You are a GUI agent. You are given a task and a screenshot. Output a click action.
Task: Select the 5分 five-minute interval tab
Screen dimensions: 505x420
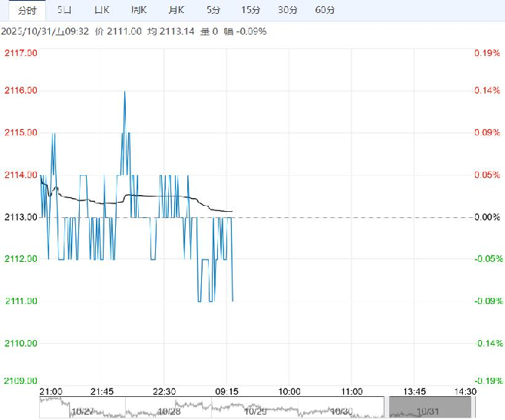pos(213,10)
